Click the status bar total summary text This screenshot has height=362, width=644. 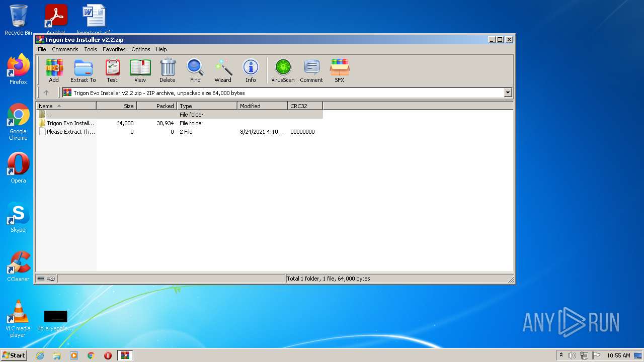point(328,279)
